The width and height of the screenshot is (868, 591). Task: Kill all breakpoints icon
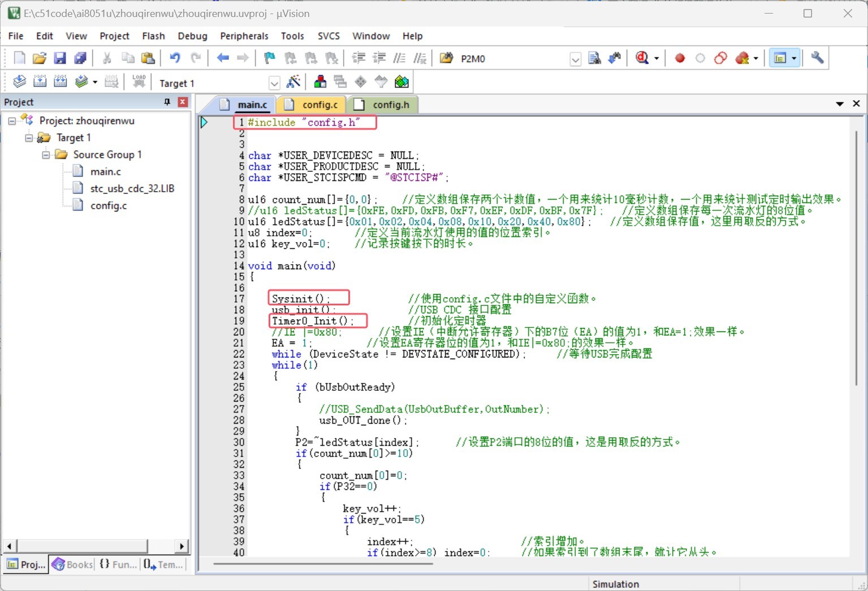742,58
